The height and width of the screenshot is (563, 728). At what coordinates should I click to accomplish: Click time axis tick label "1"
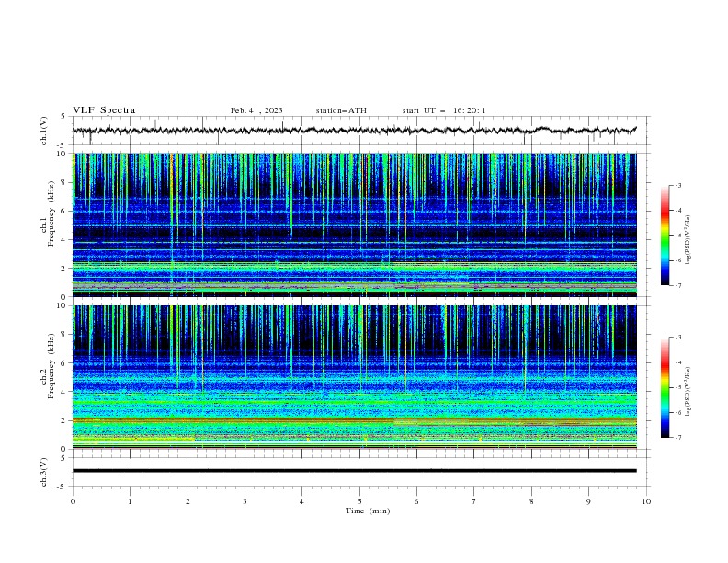point(131,501)
